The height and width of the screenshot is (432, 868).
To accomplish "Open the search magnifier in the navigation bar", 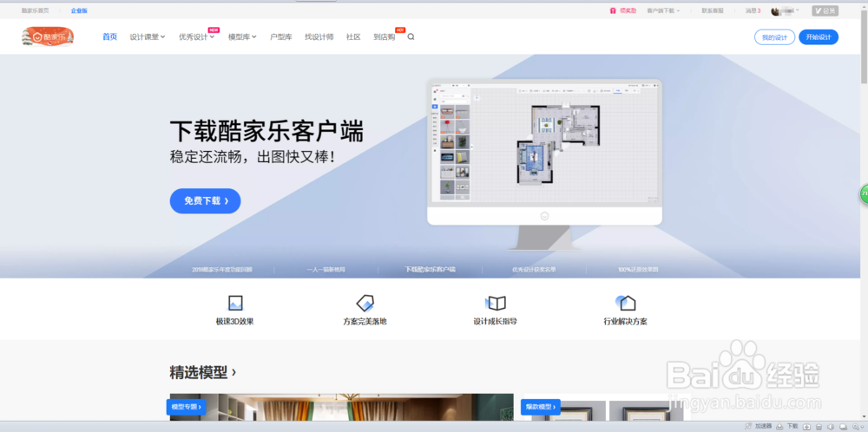I will 411,37.
